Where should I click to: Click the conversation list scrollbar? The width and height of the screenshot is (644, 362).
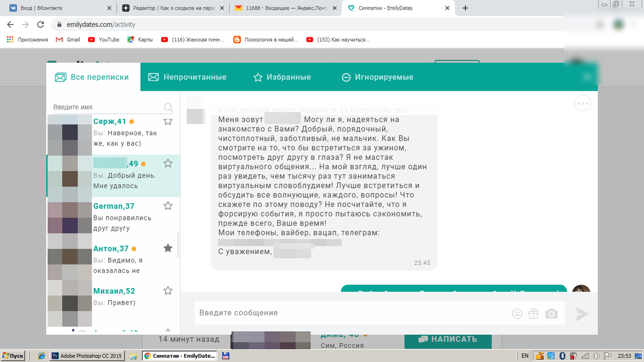click(179, 245)
